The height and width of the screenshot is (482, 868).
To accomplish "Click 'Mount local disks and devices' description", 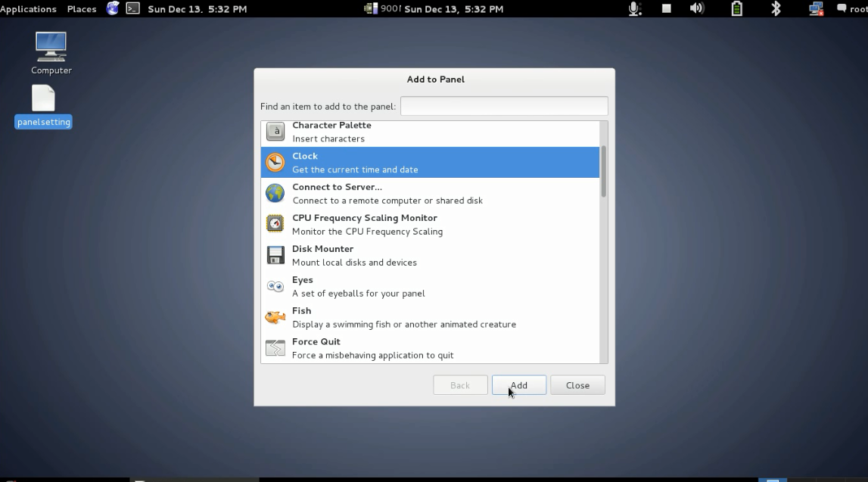I will tap(354, 263).
